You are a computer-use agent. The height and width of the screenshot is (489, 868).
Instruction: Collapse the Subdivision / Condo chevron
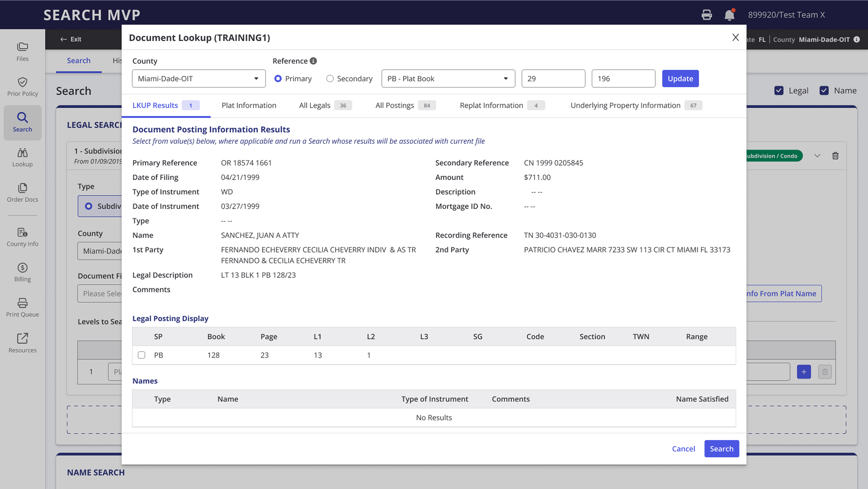[817, 156]
